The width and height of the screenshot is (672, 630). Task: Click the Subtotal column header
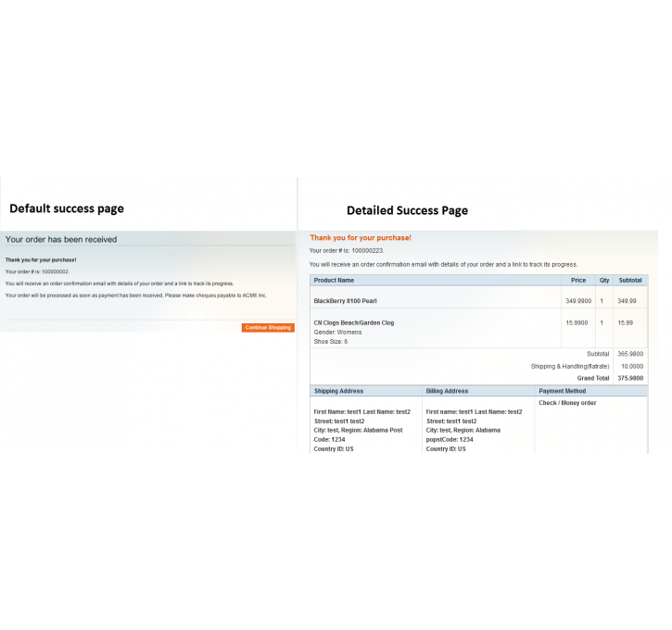pos(630,280)
